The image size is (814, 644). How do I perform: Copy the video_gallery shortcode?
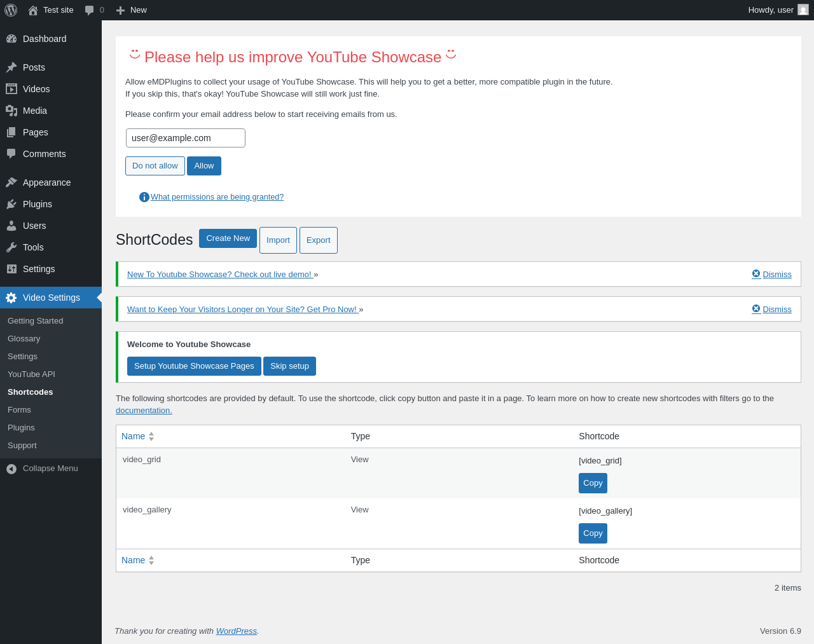tap(593, 533)
